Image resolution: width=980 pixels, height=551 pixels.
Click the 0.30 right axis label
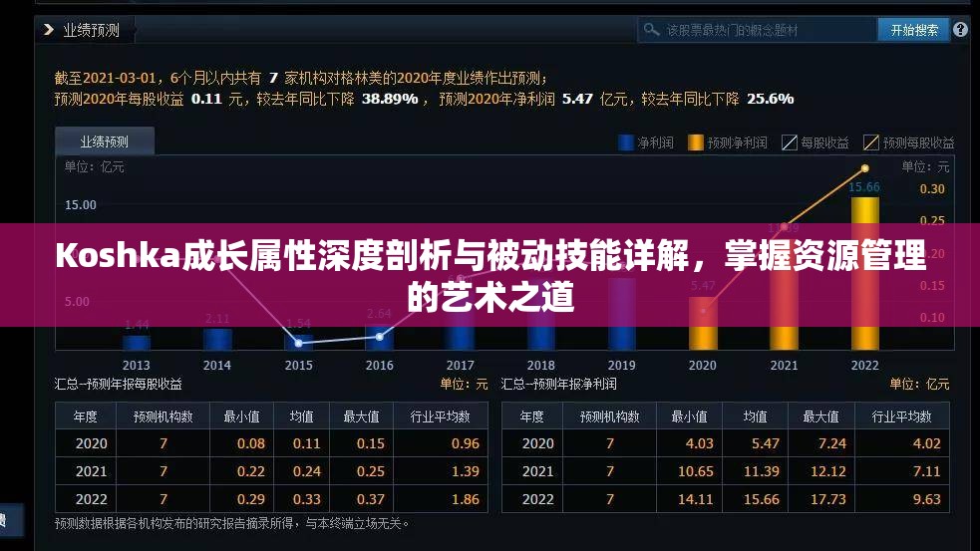[932, 188]
